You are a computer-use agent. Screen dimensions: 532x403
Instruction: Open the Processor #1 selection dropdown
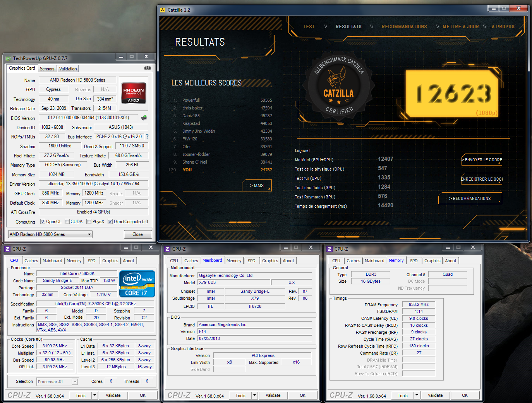point(57,382)
